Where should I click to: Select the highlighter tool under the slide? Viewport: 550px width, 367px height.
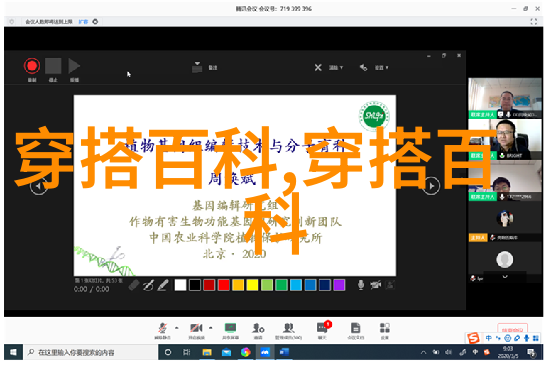[163, 285]
